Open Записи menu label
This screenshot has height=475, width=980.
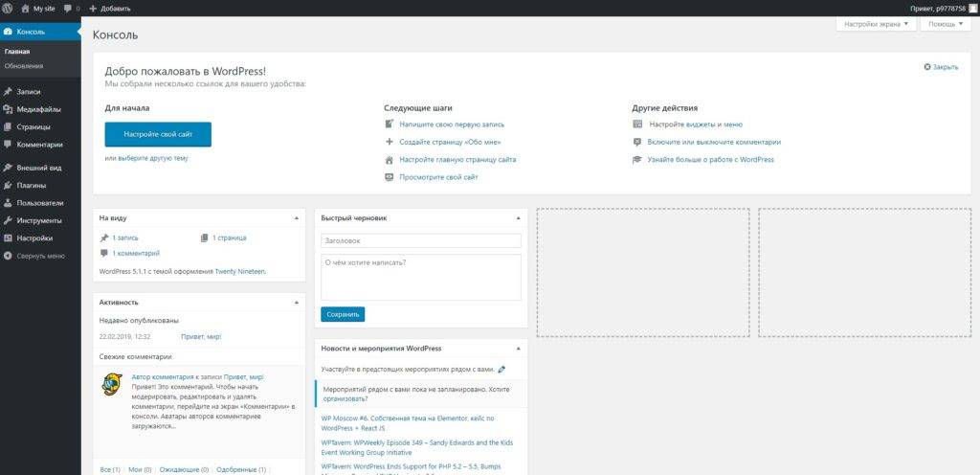pos(29,91)
